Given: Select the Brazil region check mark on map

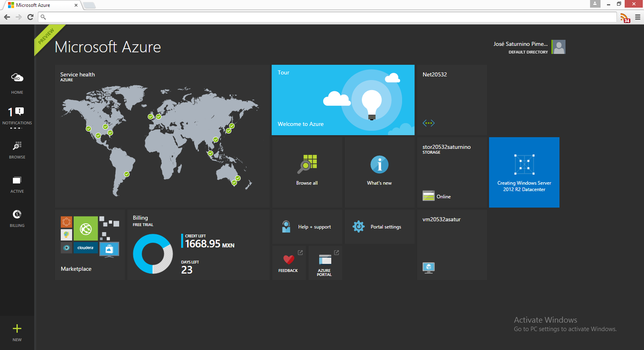Looking at the screenshot, I should coord(127,174).
